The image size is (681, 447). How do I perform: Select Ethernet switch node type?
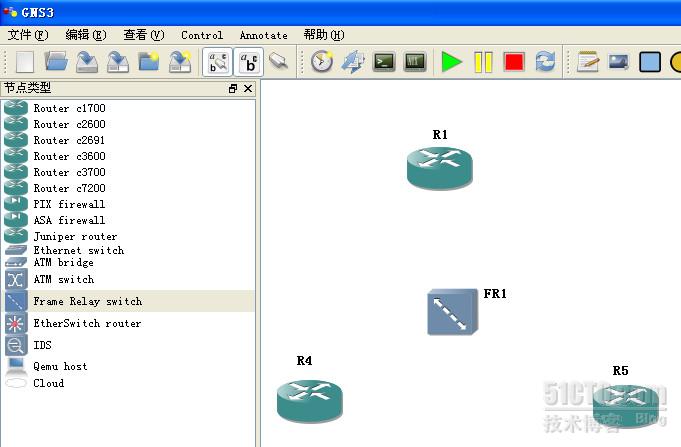coord(129,250)
